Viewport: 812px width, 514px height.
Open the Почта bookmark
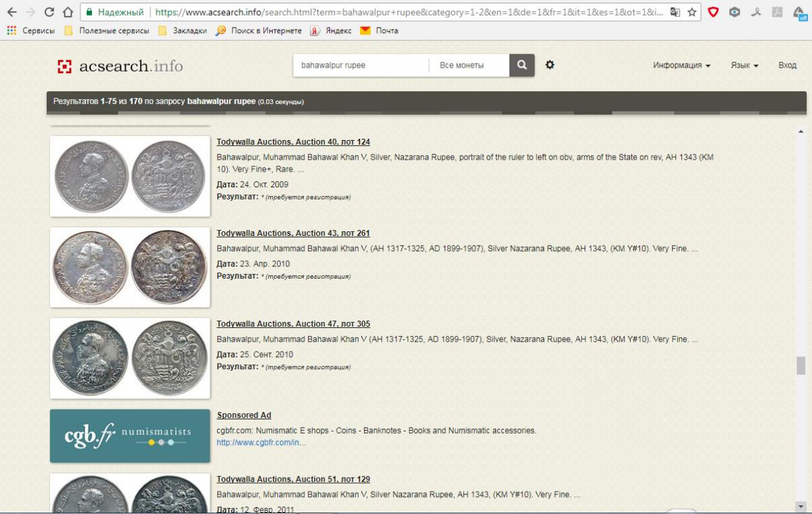point(379,30)
